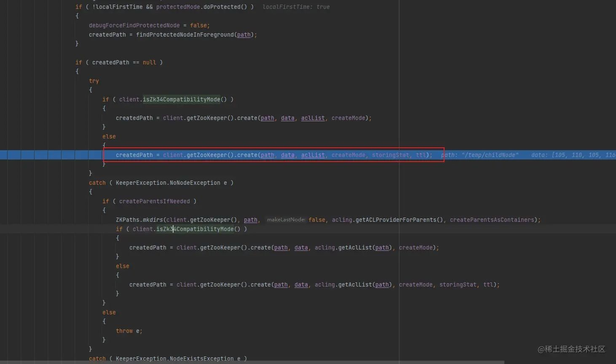Click the 'localFirstTime: true' inline debug hint
Image resolution: width=616 pixels, height=364 pixels.
pos(296,7)
